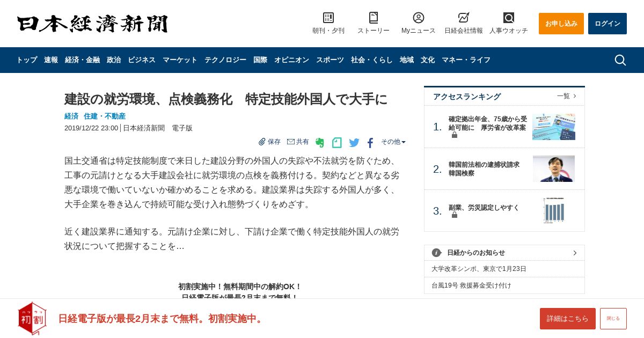Image resolution: width=644 pixels, height=338 pixels.
Task: Click the アクセスランキング heading
Action: point(467,97)
